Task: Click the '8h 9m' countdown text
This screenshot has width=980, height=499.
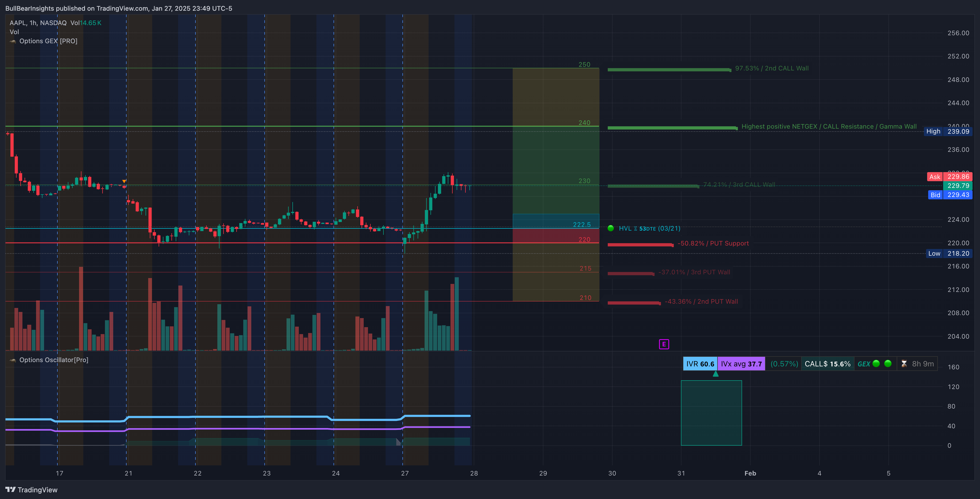Action: pyautogui.click(x=923, y=364)
